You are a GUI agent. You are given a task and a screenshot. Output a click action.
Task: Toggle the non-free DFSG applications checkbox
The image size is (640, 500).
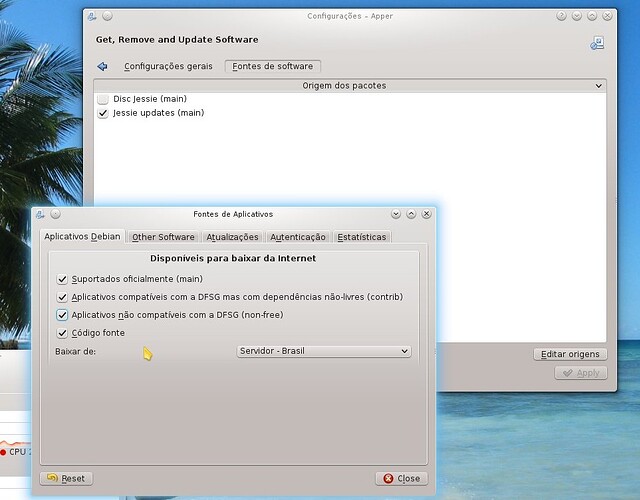coord(63,315)
